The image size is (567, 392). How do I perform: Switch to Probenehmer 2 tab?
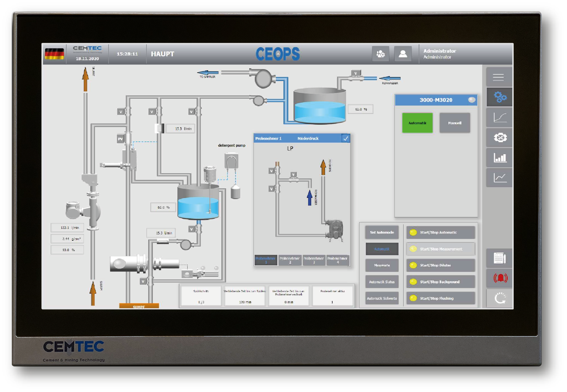point(290,260)
